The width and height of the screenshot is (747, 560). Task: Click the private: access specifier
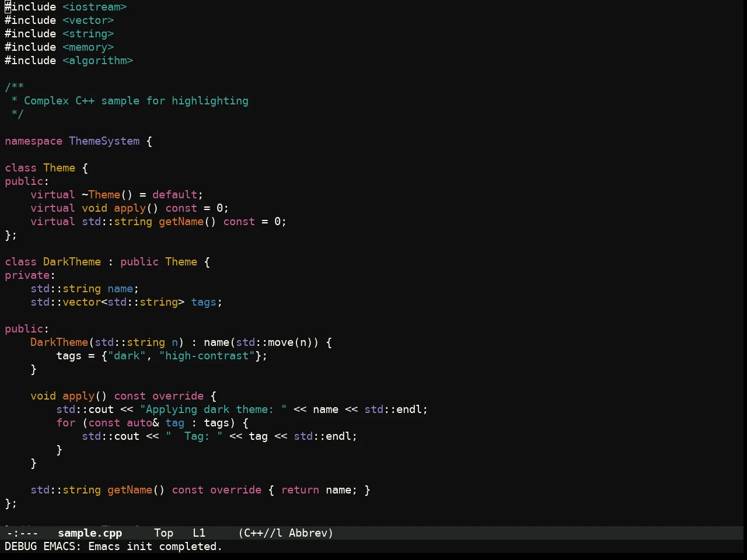(30, 275)
